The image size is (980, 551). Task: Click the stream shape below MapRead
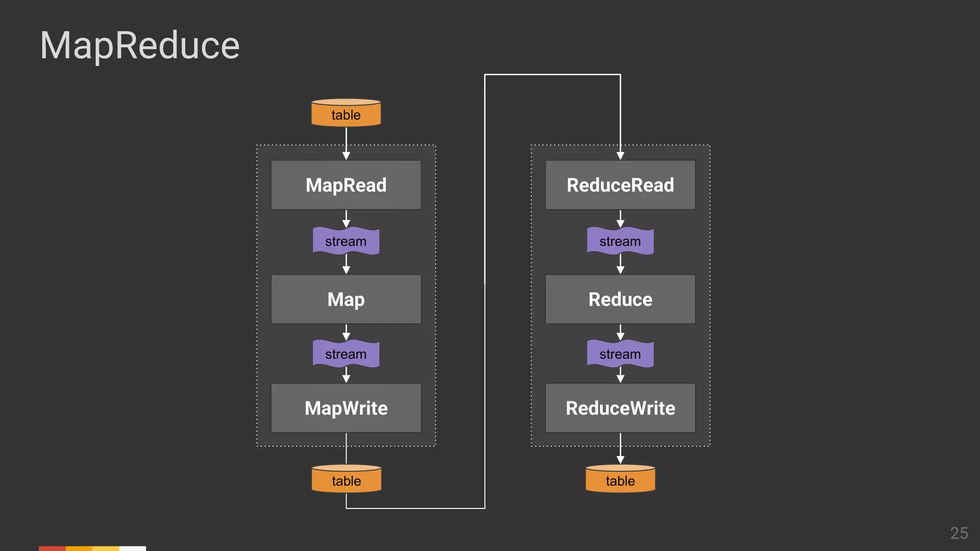[346, 241]
